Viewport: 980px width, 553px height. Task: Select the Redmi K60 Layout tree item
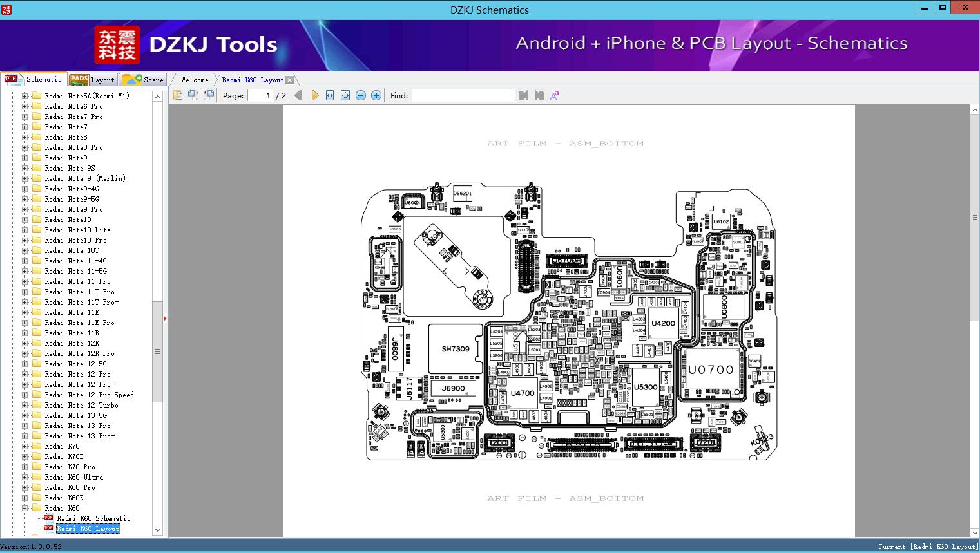[x=88, y=529]
